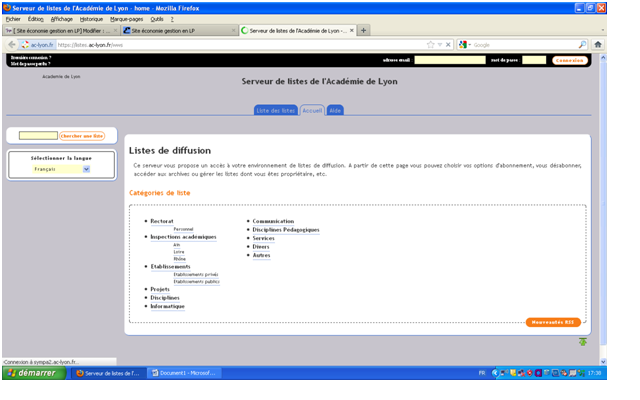
Task: Go back using the browser back arrow
Action: coord(12,45)
